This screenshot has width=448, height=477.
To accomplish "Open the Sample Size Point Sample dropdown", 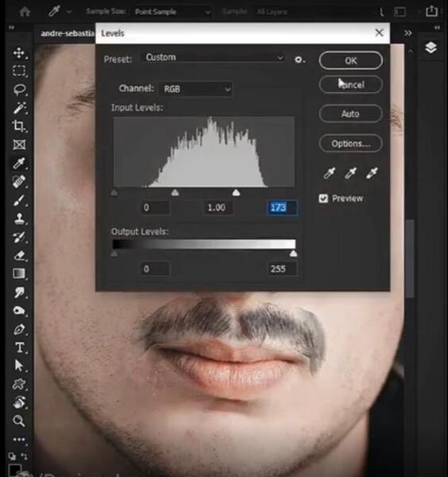I will (172, 12).
